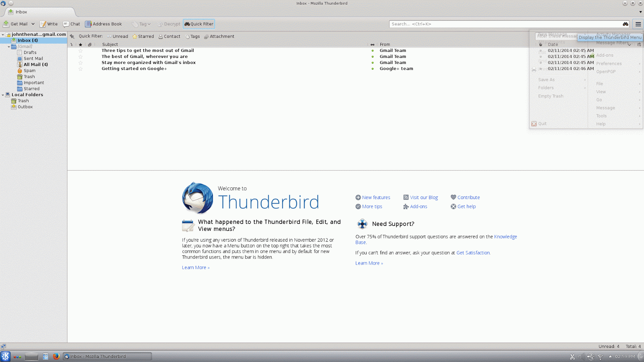Star the 'Three tips' Gmail message
The image size is (644, 362).
point(80,51)
